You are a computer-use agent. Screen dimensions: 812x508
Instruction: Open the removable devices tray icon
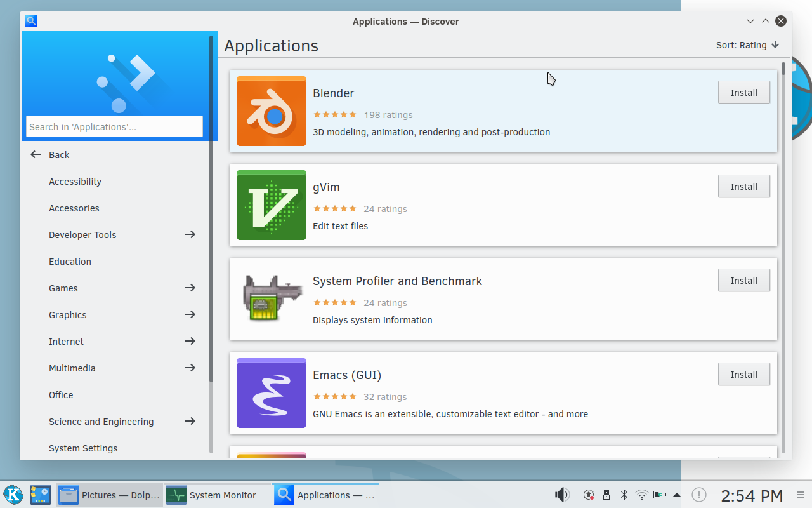click(x=606, y=495)
